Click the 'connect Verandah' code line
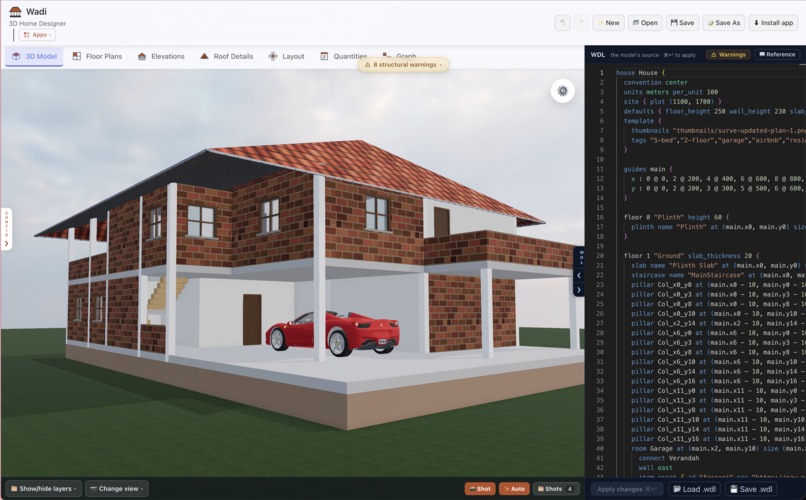 pyautogui.click(x=669, y=458)
